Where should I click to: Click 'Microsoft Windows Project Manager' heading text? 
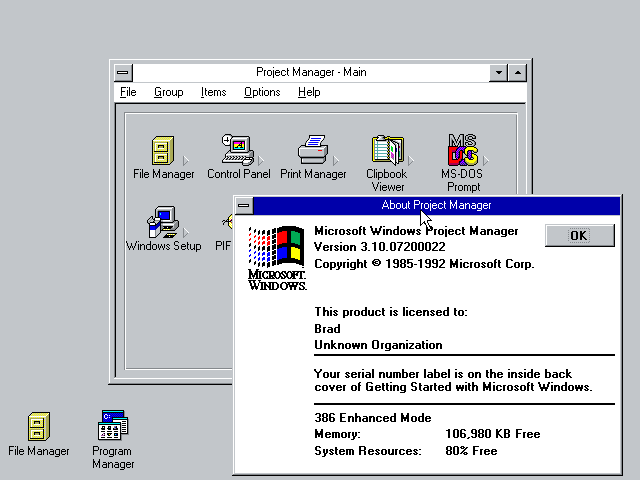point(416,231)
